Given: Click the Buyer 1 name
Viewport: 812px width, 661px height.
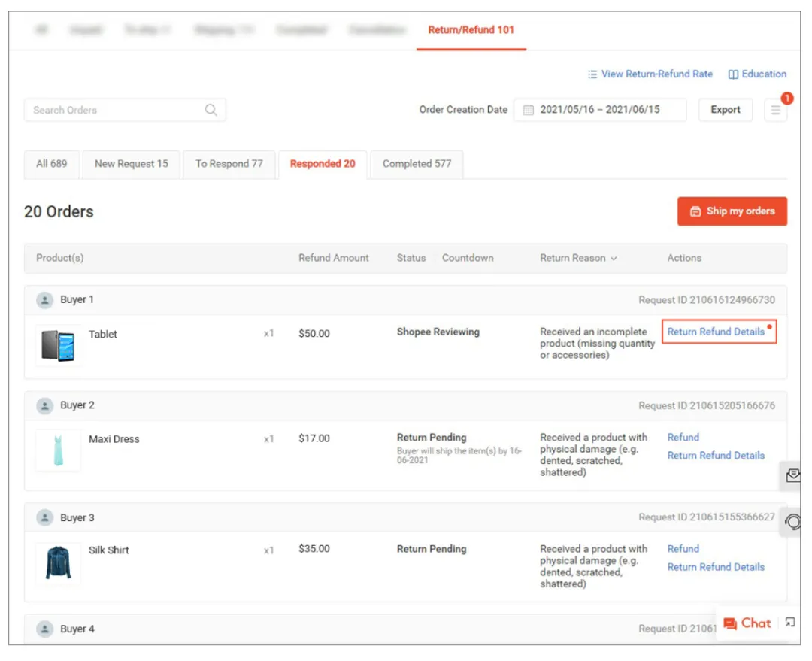Looking at the screenshot, I should (x=77, y=300).
